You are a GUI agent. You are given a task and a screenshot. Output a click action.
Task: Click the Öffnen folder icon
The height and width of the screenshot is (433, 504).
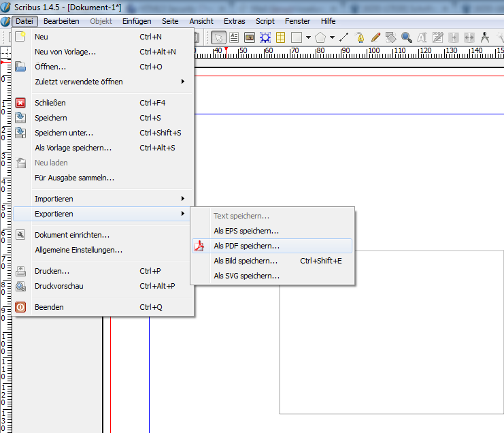click(20, 67)
